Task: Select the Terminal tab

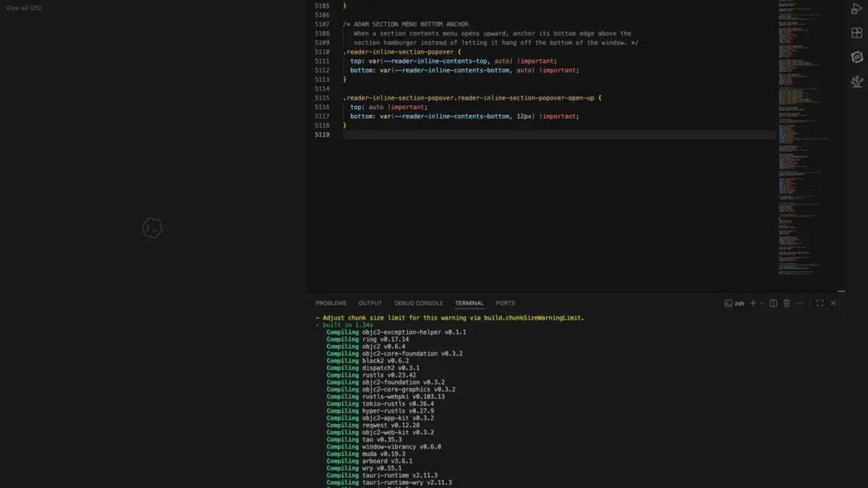Action: click(x=469, y=304)
